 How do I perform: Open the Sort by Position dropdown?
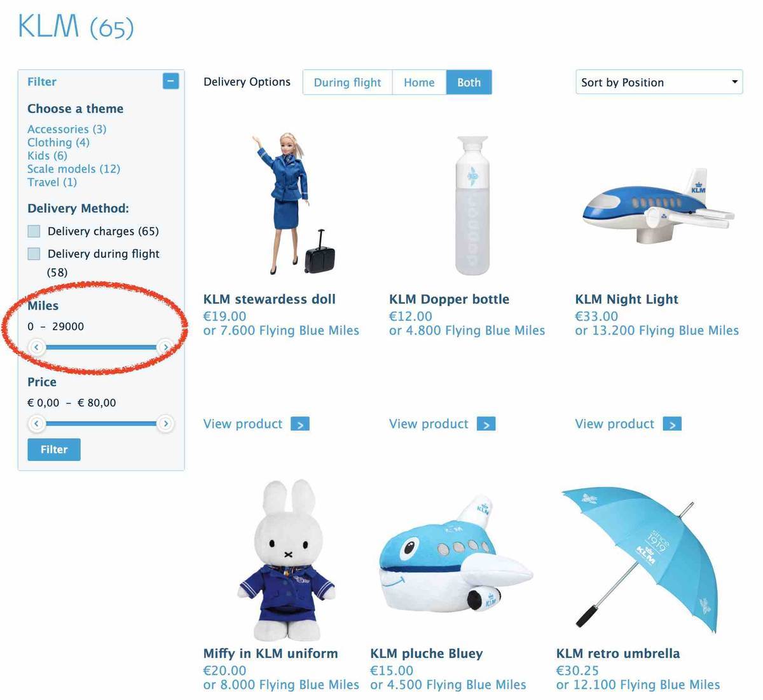point(659,82)
